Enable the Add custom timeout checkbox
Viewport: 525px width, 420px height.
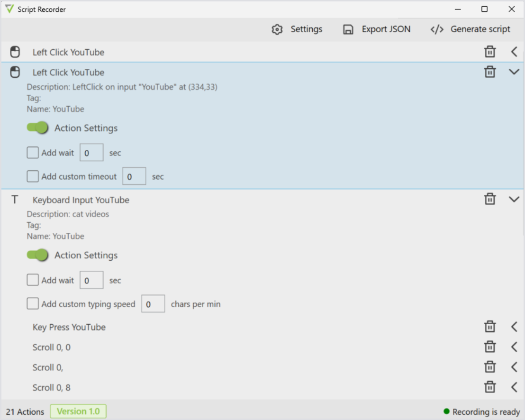coord(33,176)
